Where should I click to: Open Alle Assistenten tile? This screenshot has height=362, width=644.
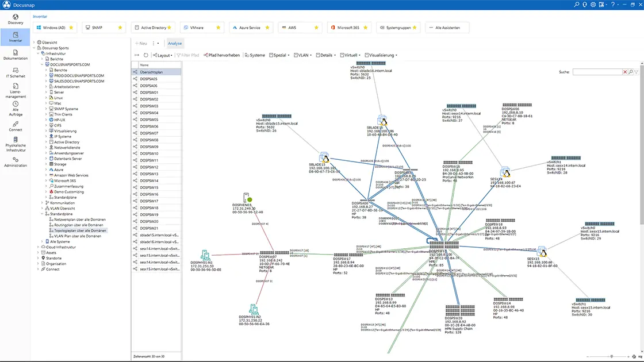point(447,28)
